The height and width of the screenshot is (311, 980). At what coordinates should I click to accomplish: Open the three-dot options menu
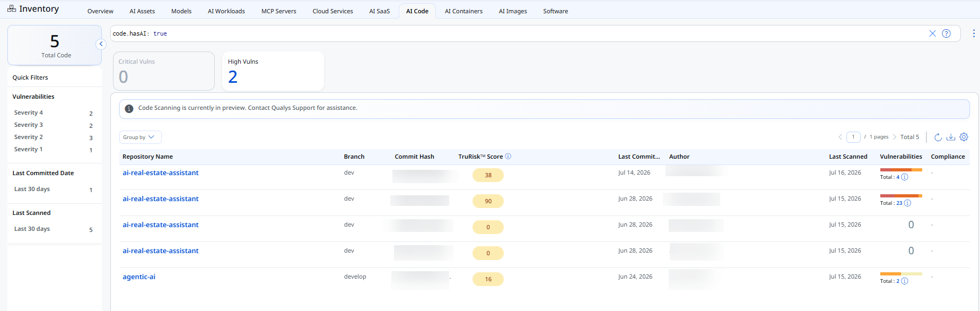[x=974, y=33]
